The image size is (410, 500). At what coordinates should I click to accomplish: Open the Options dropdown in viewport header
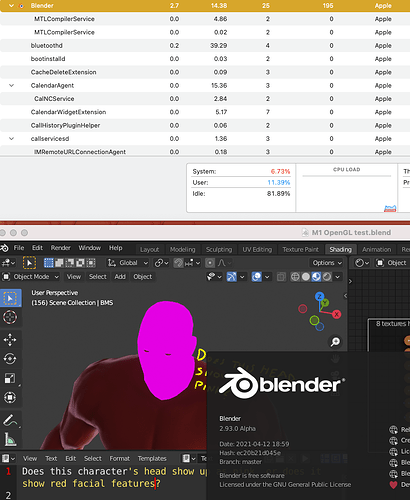point(327,263)
